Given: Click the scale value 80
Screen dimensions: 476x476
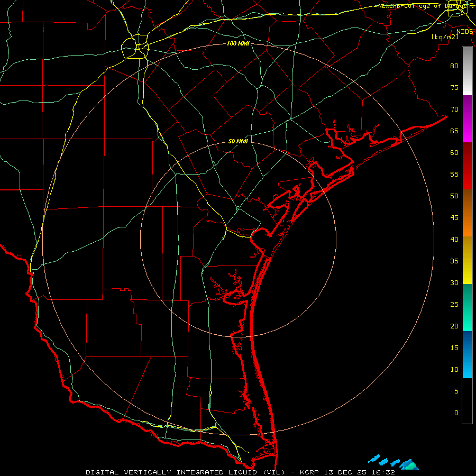Looking at the screenshot, I should point(454,66).
